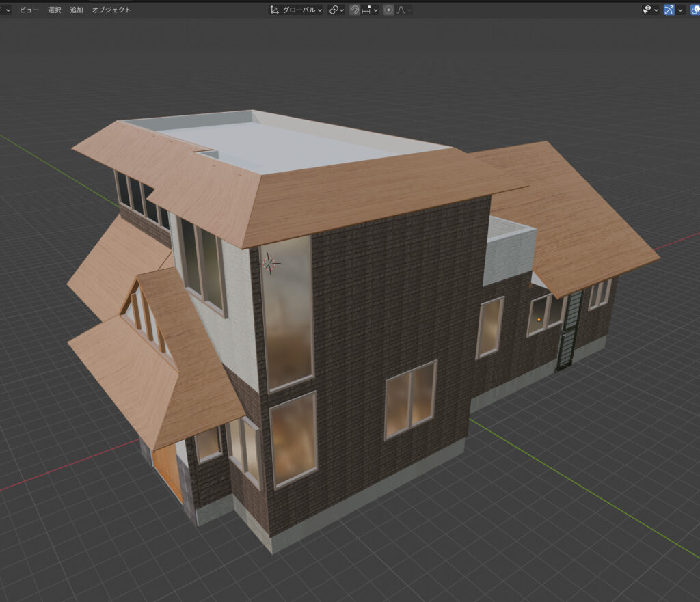Image resolution: width=700 pixels, height=602 pixels.
Task: Select the orange front door of house
Action: point(168,471)
